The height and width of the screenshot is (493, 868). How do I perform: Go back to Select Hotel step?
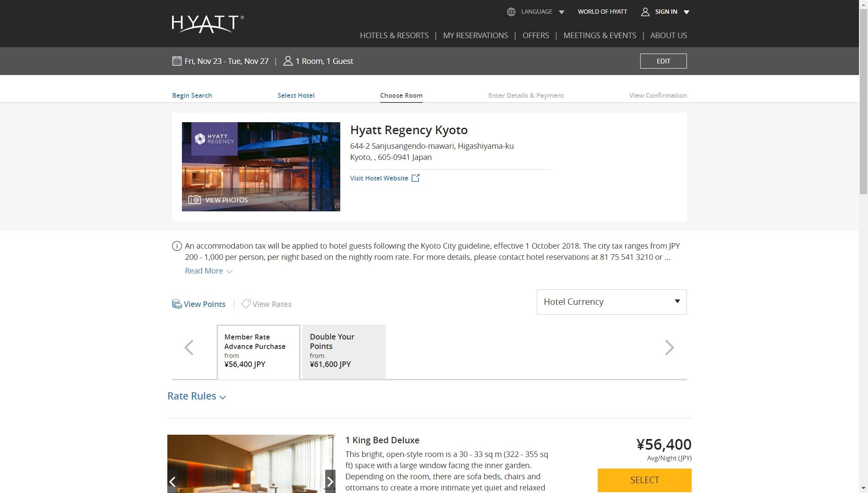point(296,96)
